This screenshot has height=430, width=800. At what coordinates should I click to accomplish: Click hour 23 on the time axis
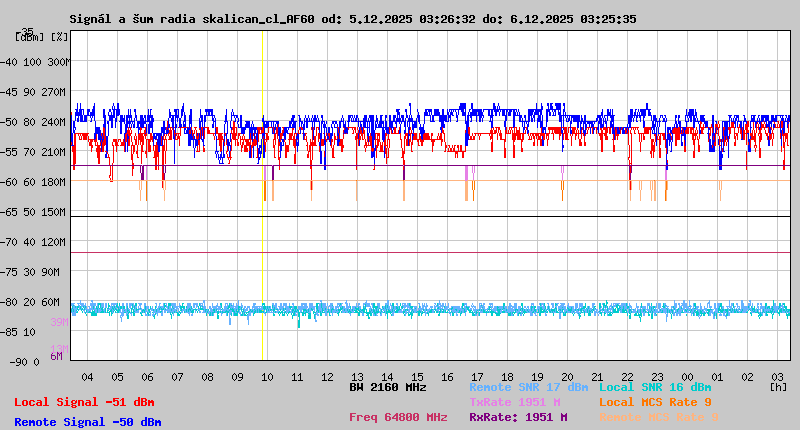tap(657, 376)
